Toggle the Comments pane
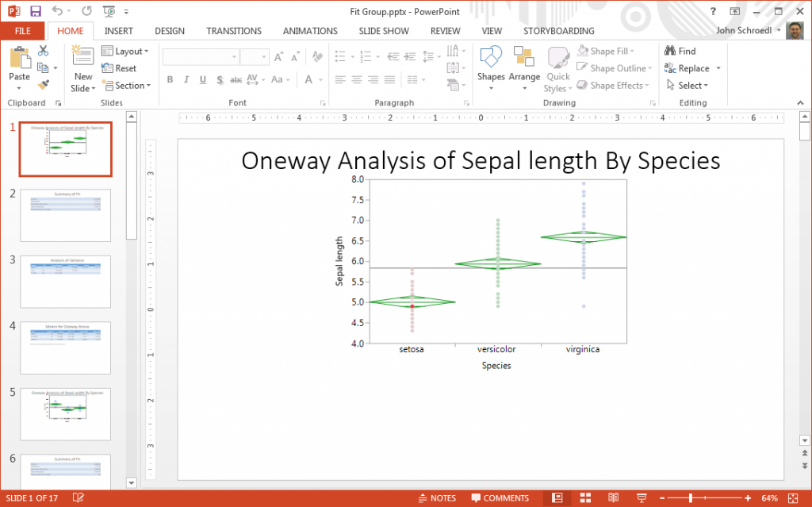Viewport: 812px width, 507px height. (500, 498)
